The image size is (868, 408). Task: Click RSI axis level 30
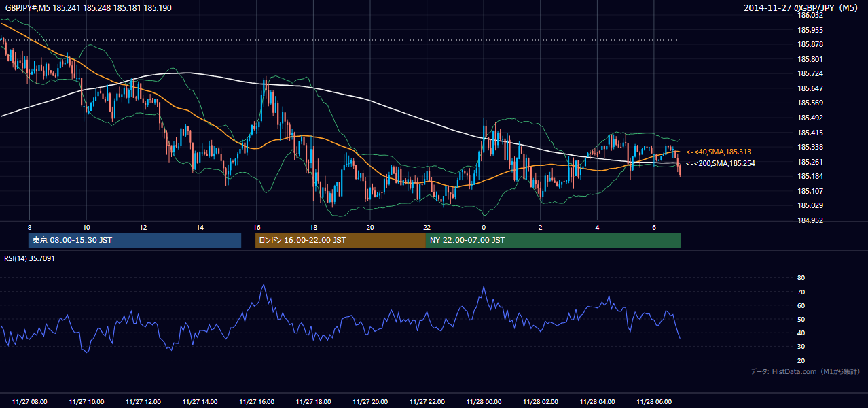(801, 347)
